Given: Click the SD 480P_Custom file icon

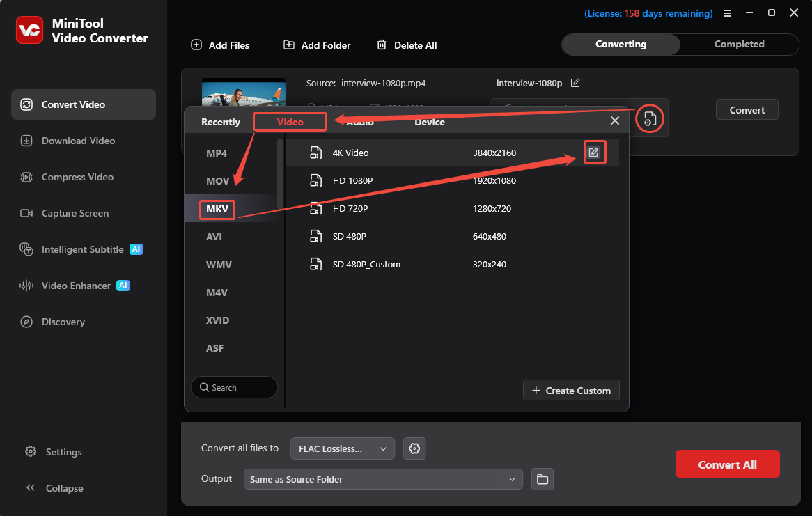Looking at the screenshot, I should [315, 265].
